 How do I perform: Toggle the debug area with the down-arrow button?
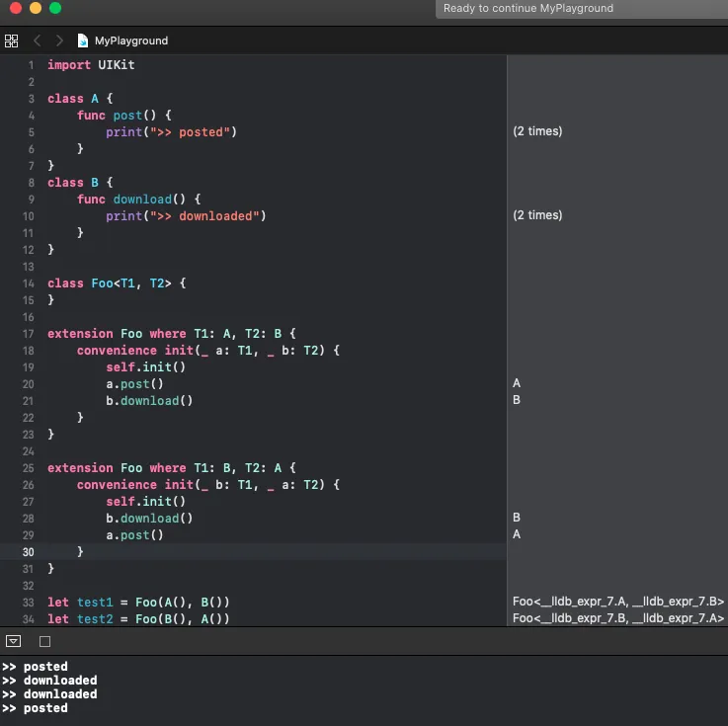point(13,641)
